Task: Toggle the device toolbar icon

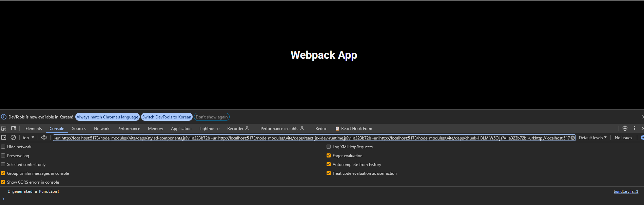Action: [x=13, y=128]
